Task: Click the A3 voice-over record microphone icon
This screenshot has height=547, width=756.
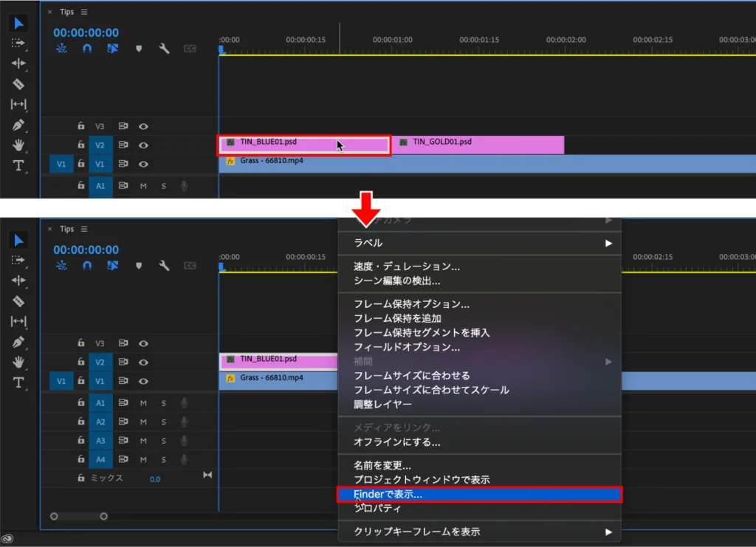Action: (184, 441)
